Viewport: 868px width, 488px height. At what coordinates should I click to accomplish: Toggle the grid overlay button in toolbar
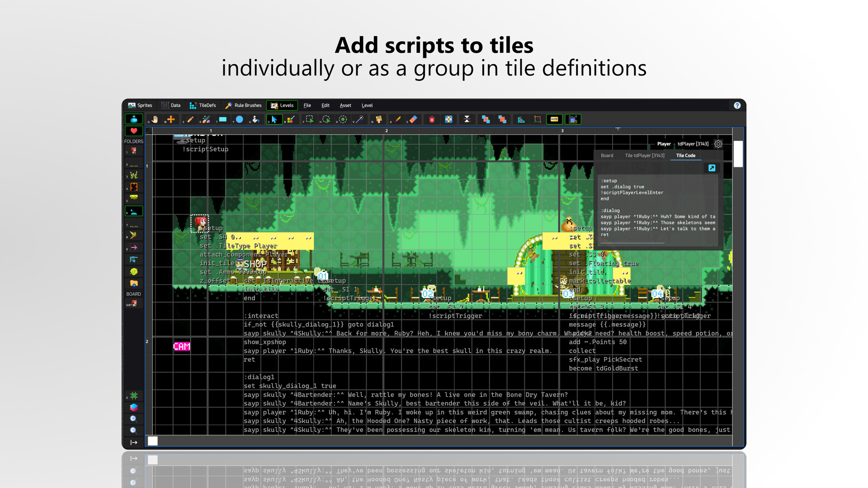[573, 119]
